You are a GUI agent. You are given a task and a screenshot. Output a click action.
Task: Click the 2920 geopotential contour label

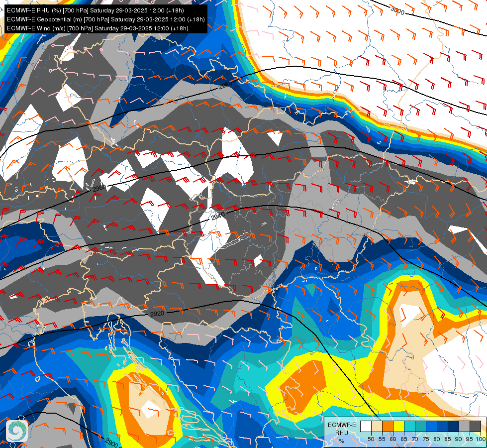point(157,314)
